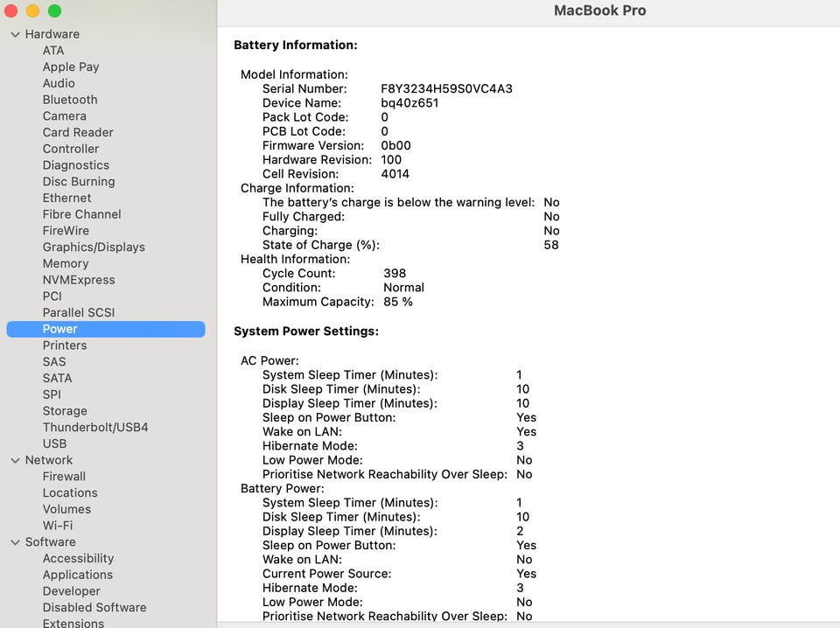The image size is (840, 628).
Task: Select Parallel SCSI entry
Action: tap(79, 312)
